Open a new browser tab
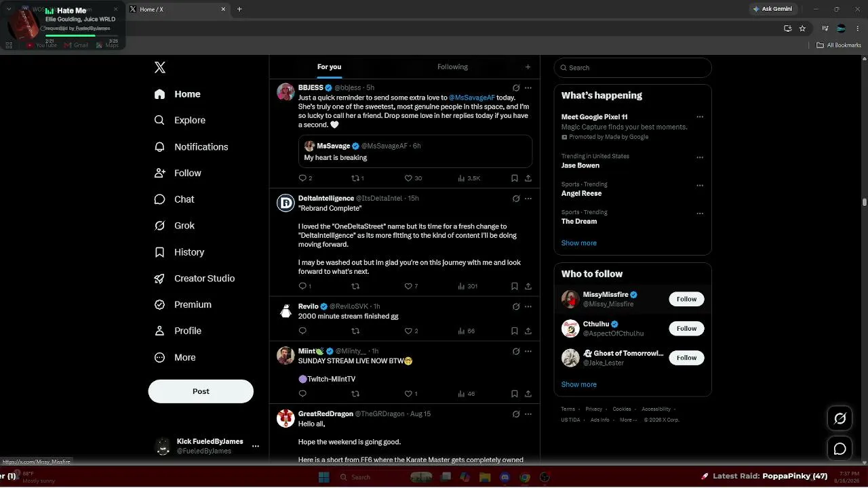This screenshot has width=868, height=488. pos(239,9)
